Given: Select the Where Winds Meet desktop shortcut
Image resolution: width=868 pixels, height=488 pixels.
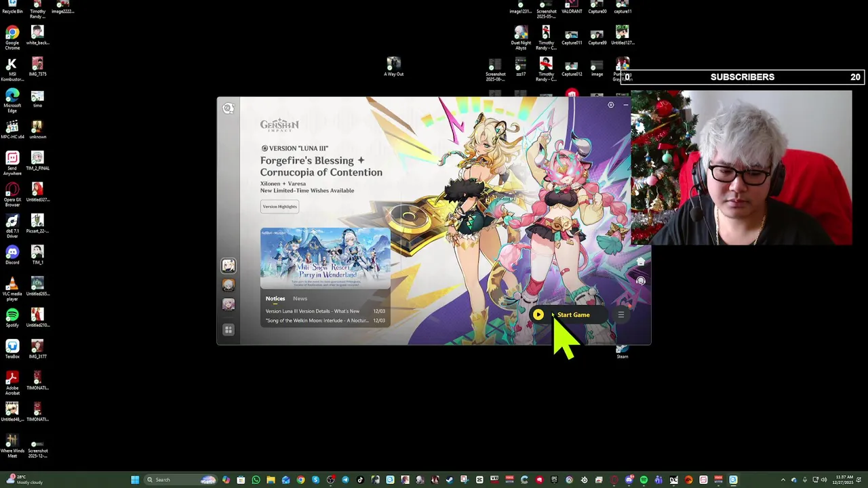Looking at the screenshot, I should coord(12,446).
